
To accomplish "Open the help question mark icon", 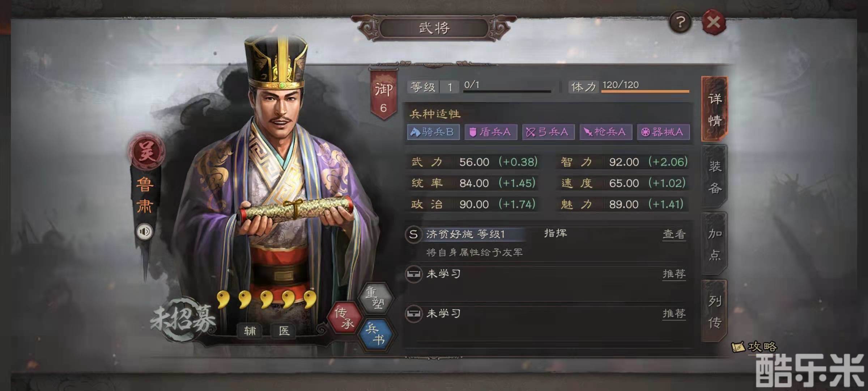I will [x=680, y=22].
